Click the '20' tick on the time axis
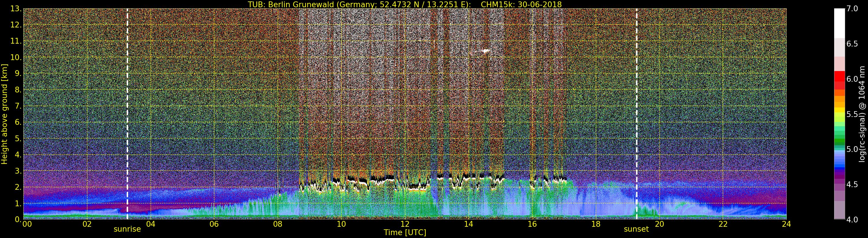Viewport: 868px width, 238px height. tap(659, 224)
